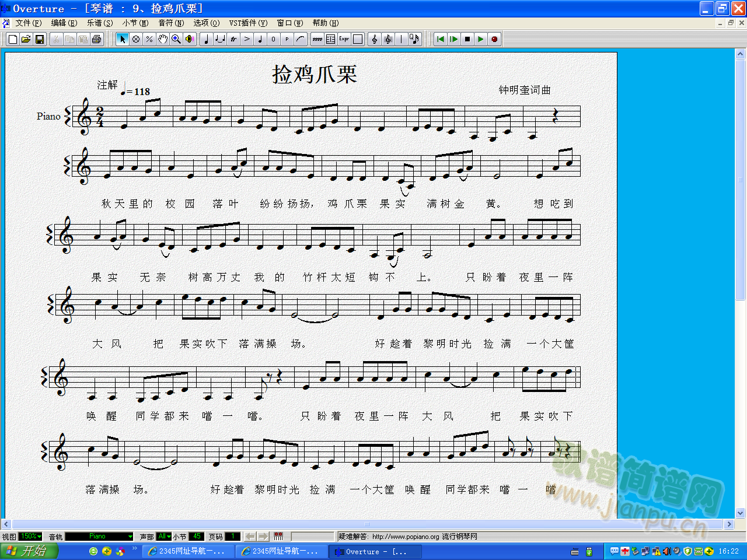747x560 pixels.
Task: Choose the hand grabber tool
Action: (163, 39)
